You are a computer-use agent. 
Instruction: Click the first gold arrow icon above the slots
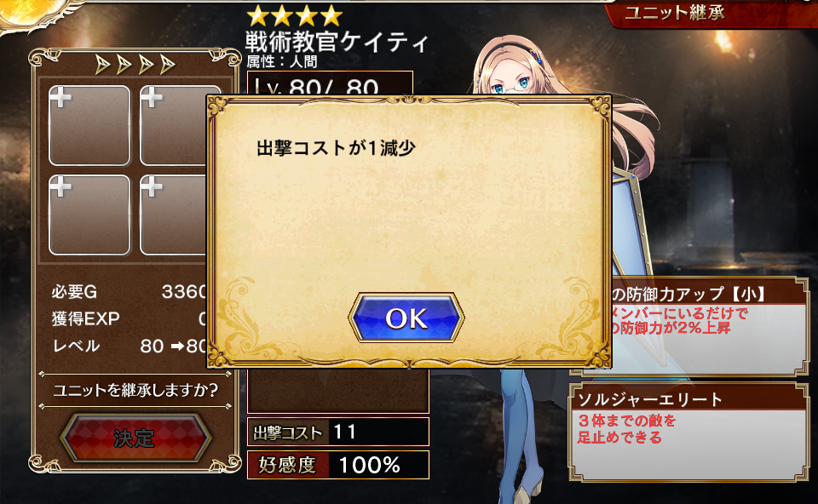point(103,65)
